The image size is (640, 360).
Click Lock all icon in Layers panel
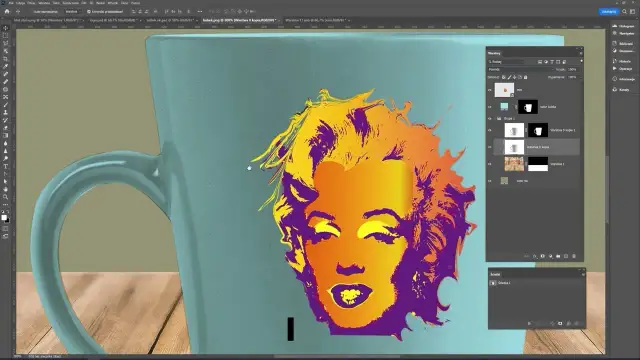pos(525,77)
